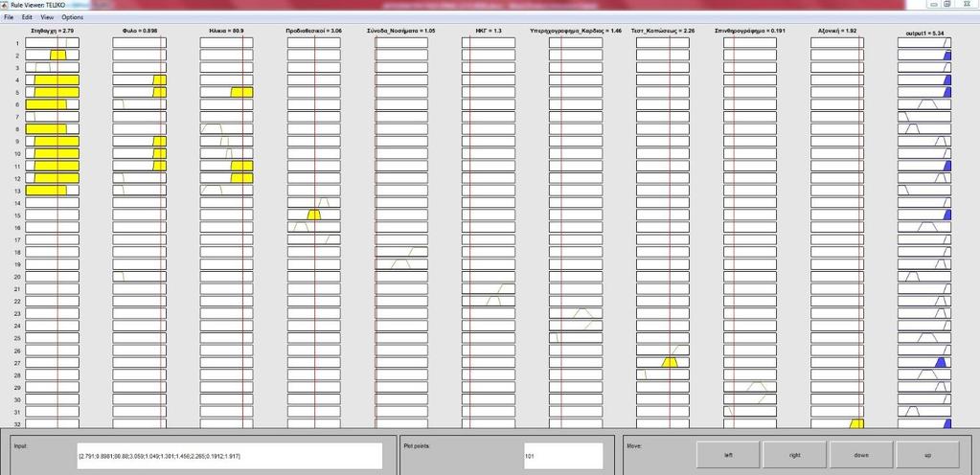The image size is (980, 475).
Task: Open the File menu
Action: click(x=8, y=17)
